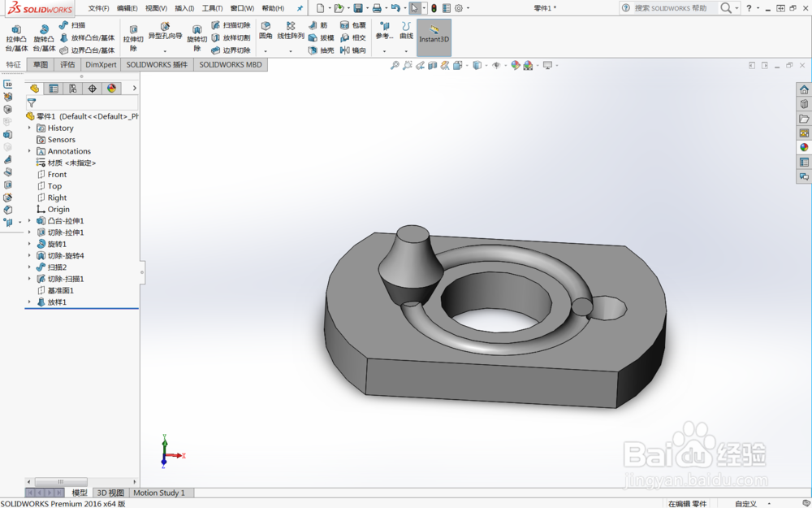Click the rebuild traffic light icon
Screen dimensions: 812x508
pyautogui.click(x=434, y=8)
